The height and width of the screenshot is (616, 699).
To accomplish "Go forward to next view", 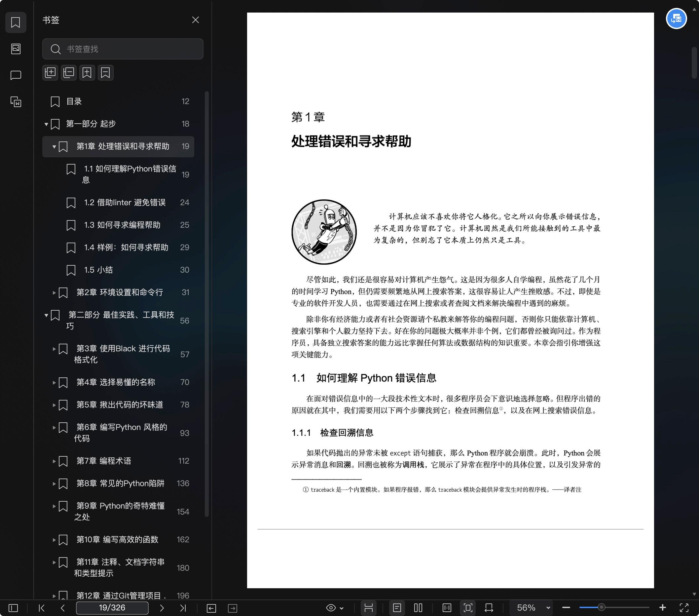I will 233,608.
